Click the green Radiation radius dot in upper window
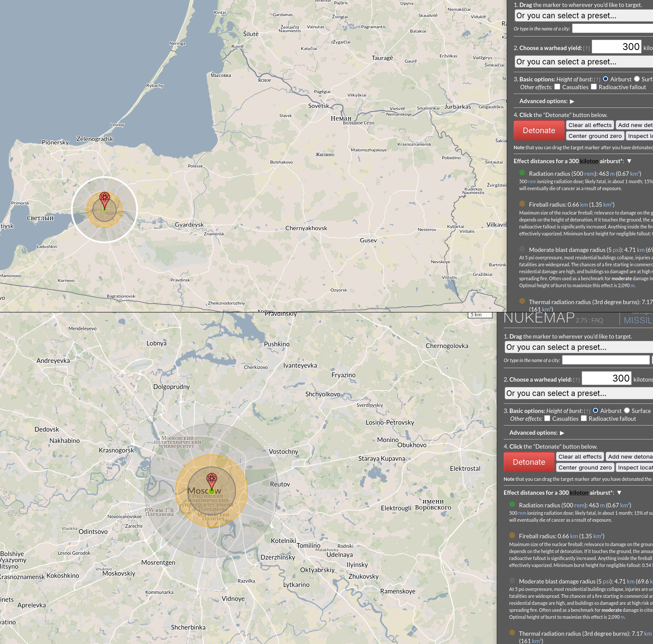This screenshot has height=644, width=653. [522, 173]
